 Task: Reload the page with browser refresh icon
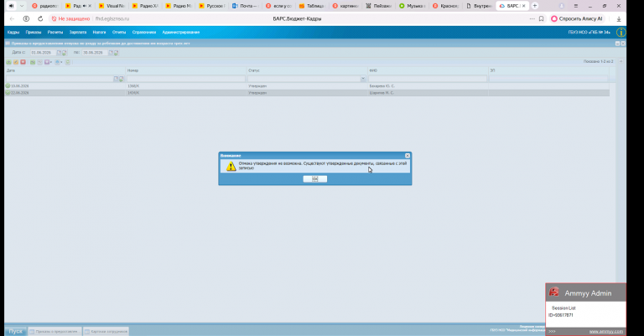[x=40, y=19]
